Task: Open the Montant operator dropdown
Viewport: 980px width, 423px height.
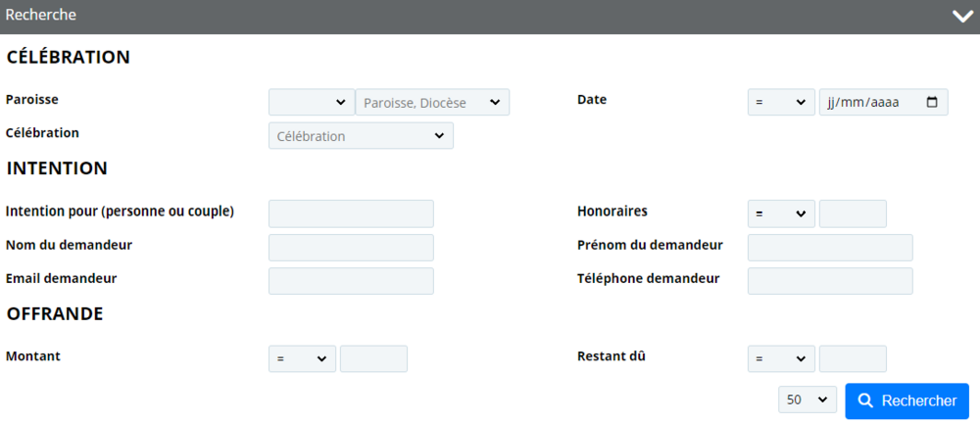Action: coord(302,358)
